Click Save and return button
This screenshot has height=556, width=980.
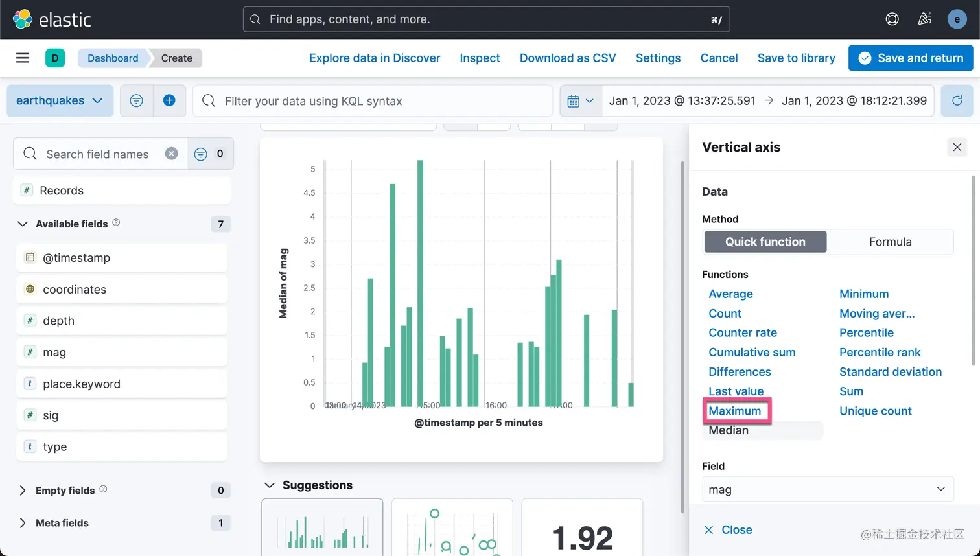click(x=911, y=58)
